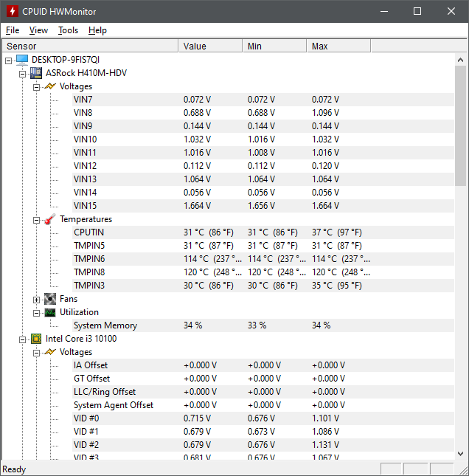
Task: Select the VIN12 sensor row
Action: point(263,166)
